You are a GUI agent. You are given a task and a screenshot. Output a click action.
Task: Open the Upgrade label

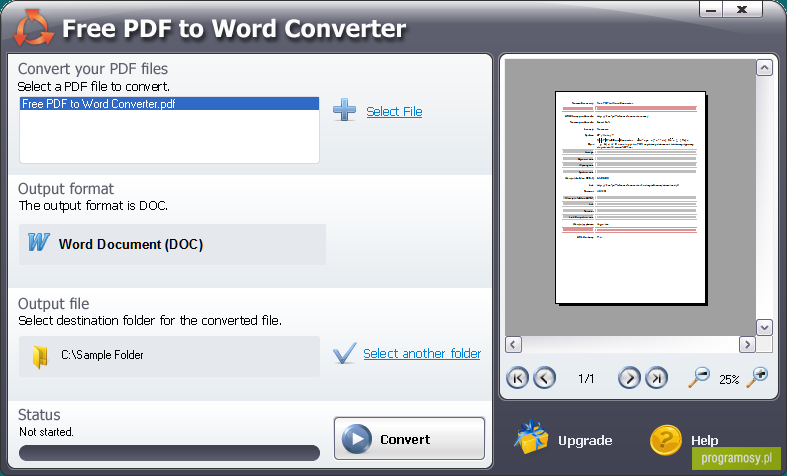click(585, 441)
